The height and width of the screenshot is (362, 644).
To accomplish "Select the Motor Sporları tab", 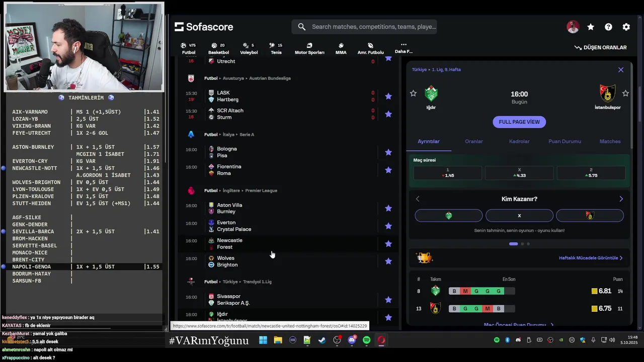I will (309, 48).
